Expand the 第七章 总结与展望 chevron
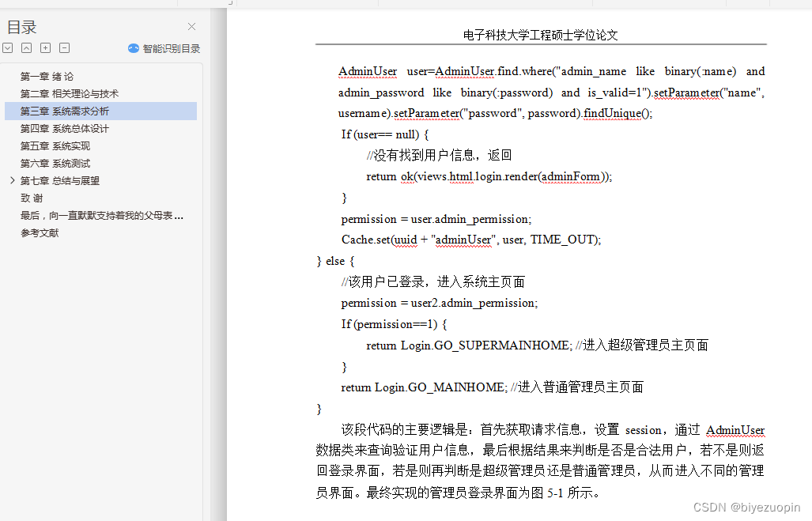The height and width of the screenshot is (521, 812). point(13,180)
